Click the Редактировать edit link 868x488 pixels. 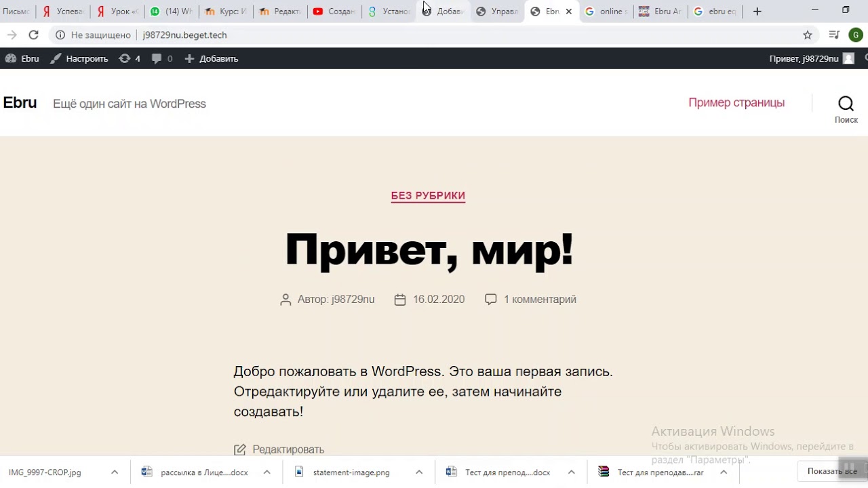click(288, 449)
